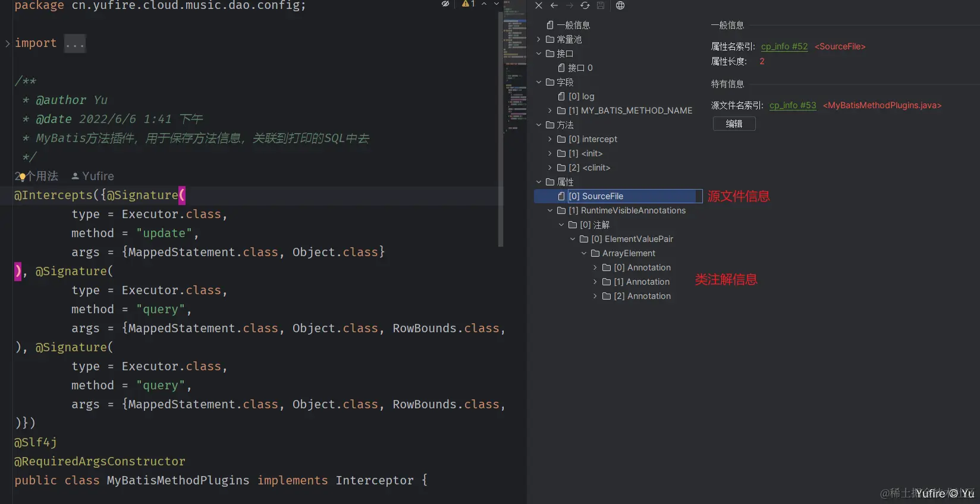Click folder icon of [0] intercept

(x=561, y=139)
